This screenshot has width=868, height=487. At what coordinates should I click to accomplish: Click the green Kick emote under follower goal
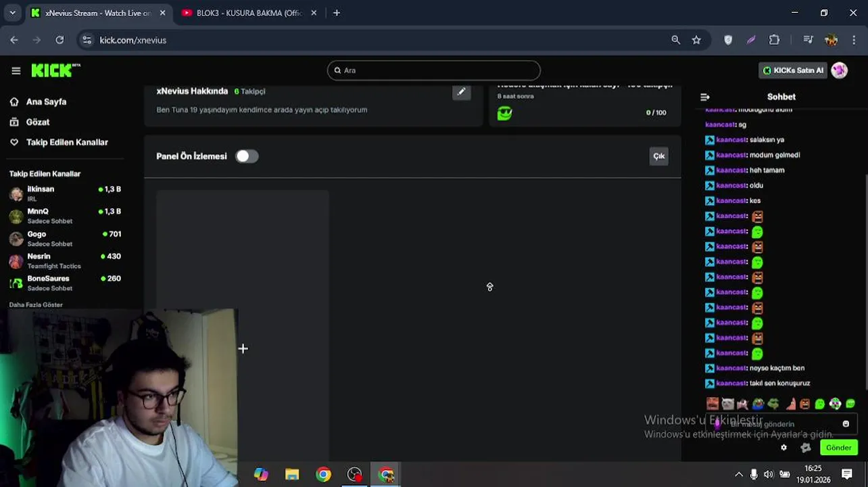[x=504, y=113]
